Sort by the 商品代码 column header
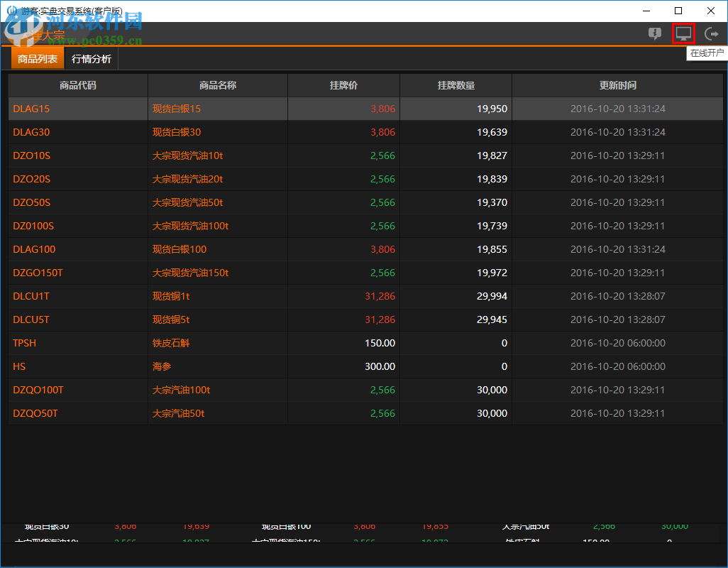728x568 pixels. pyautogui.click(x=78, y=85)
